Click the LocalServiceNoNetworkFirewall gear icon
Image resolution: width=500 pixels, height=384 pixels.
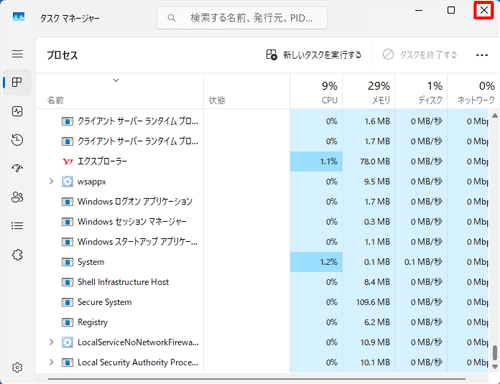[67, 342]
